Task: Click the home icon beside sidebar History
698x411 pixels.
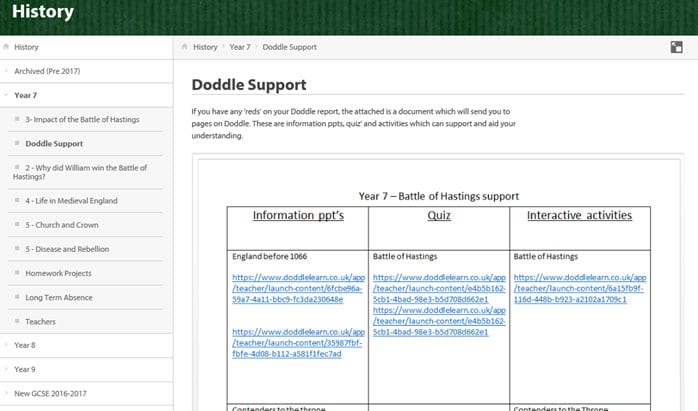Action: point(6,46)
